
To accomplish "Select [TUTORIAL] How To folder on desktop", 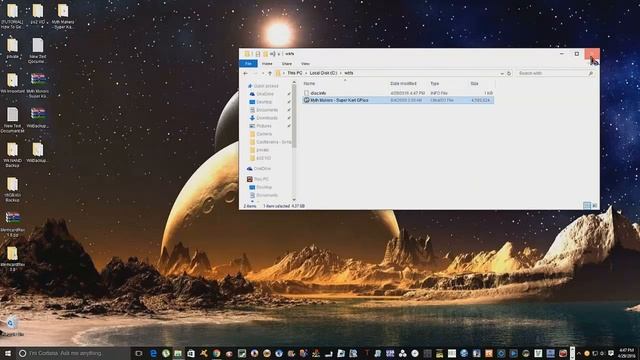I will pos(12,16).
